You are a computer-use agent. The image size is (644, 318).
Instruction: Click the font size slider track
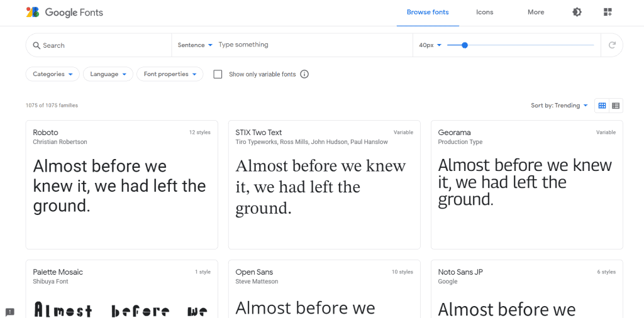[521, 45]
